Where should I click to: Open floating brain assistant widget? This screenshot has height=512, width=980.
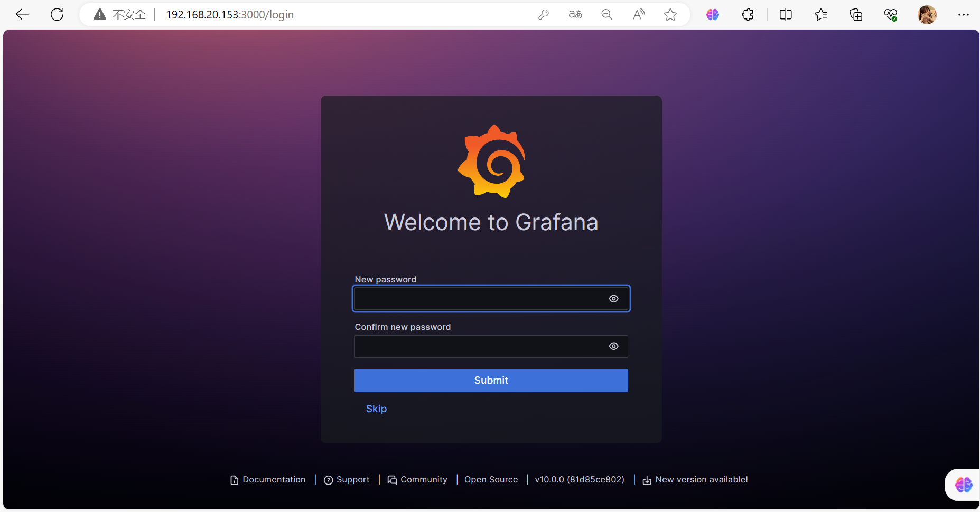pos(964,485)
